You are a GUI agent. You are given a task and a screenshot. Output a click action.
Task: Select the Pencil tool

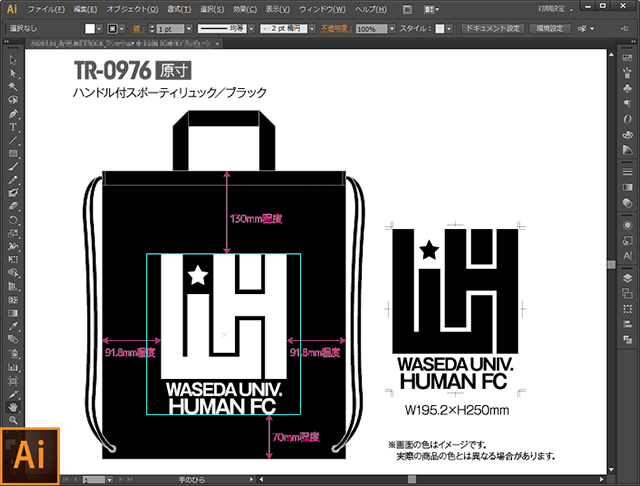[x=13, y=180]
